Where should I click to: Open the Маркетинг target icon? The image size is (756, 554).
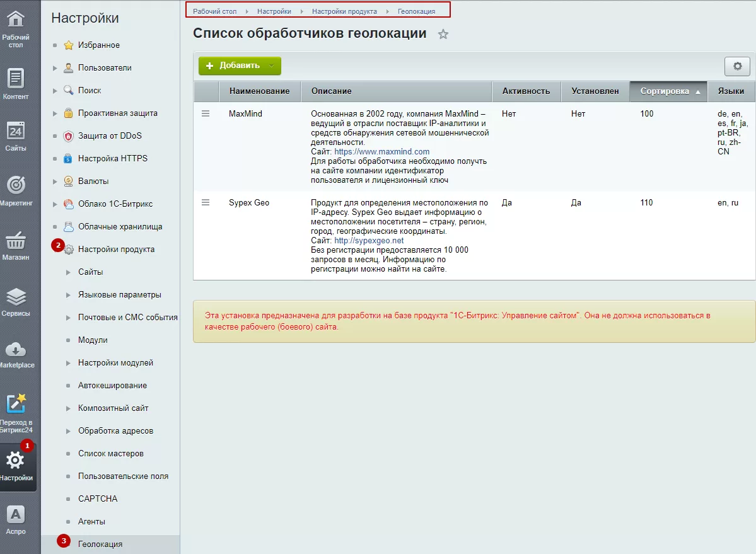pos(15,185)
